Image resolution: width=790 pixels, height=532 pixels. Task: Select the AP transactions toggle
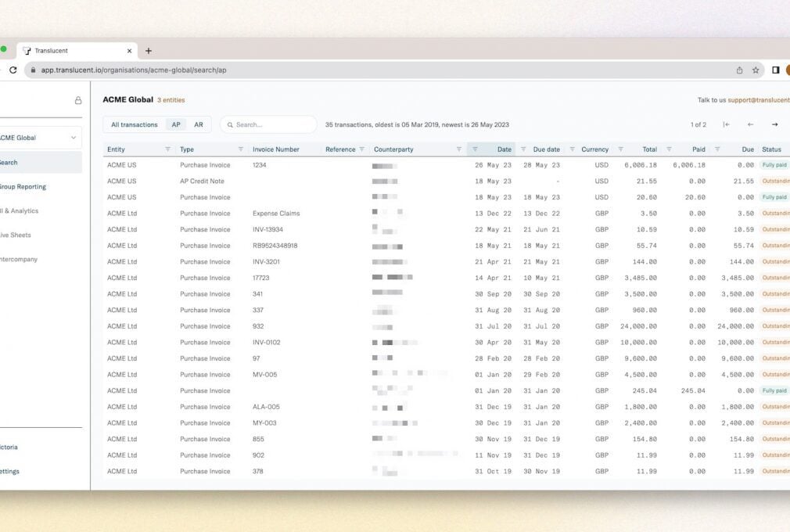tap(176, 124)
